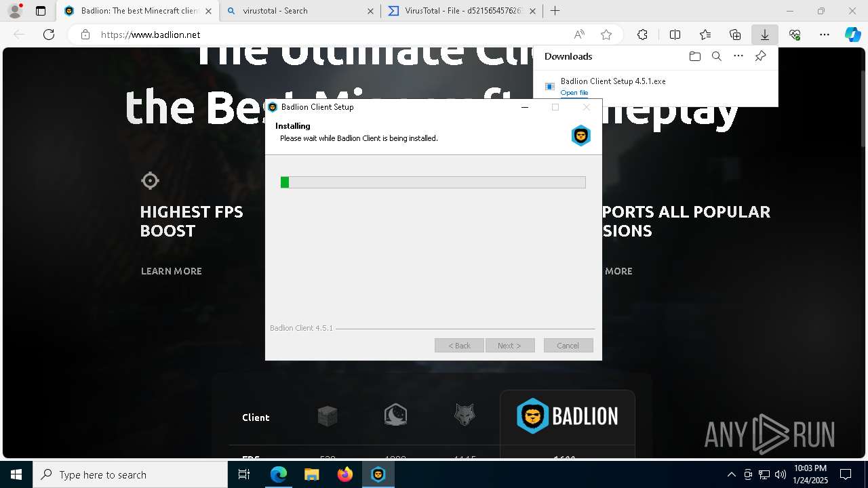Screen dimensions: 868x488
Task: Open the Collections icon
Action: 735,35
